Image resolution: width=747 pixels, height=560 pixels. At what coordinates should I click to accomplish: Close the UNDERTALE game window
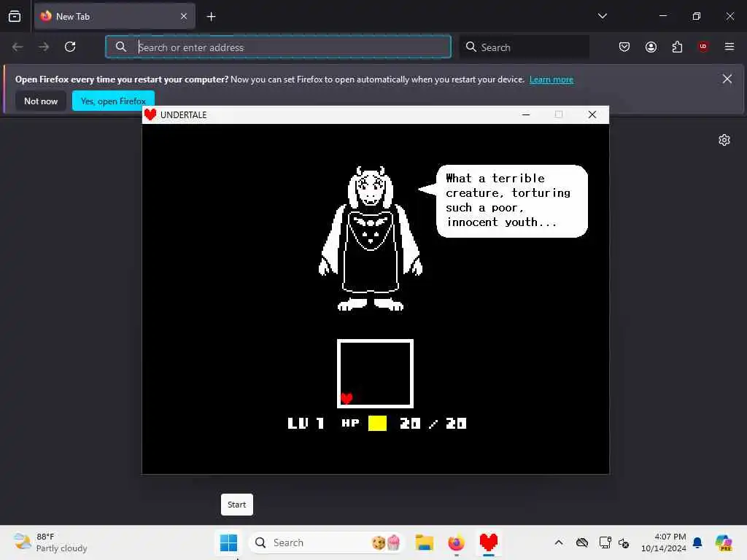[x=592, y=114]
